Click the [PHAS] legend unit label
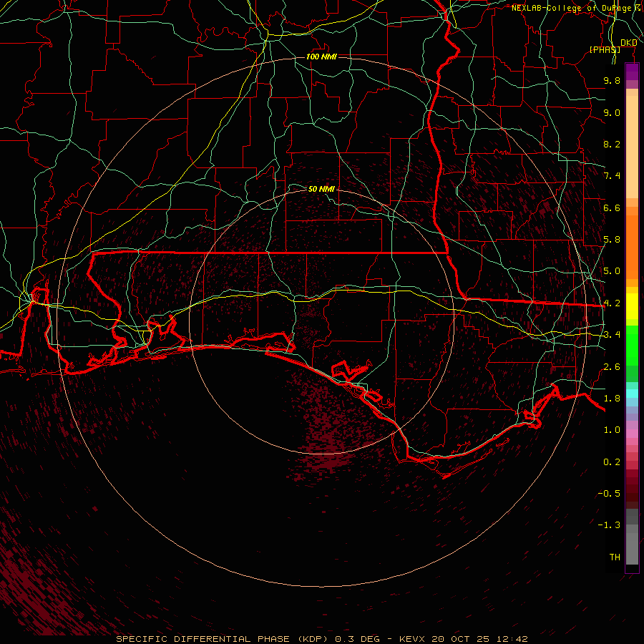 pyautogui.click(x=605, y=50)
